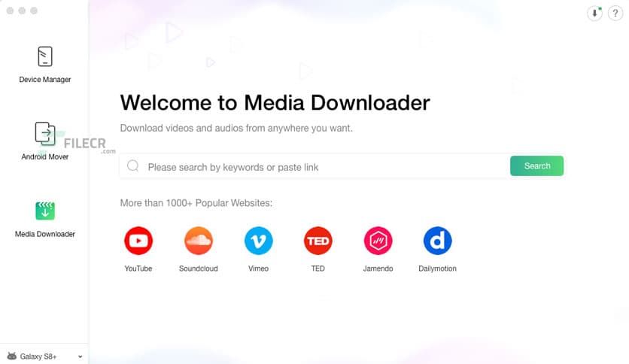
Task: Open the downloads list icon
Action: click(x=594, y=14)
